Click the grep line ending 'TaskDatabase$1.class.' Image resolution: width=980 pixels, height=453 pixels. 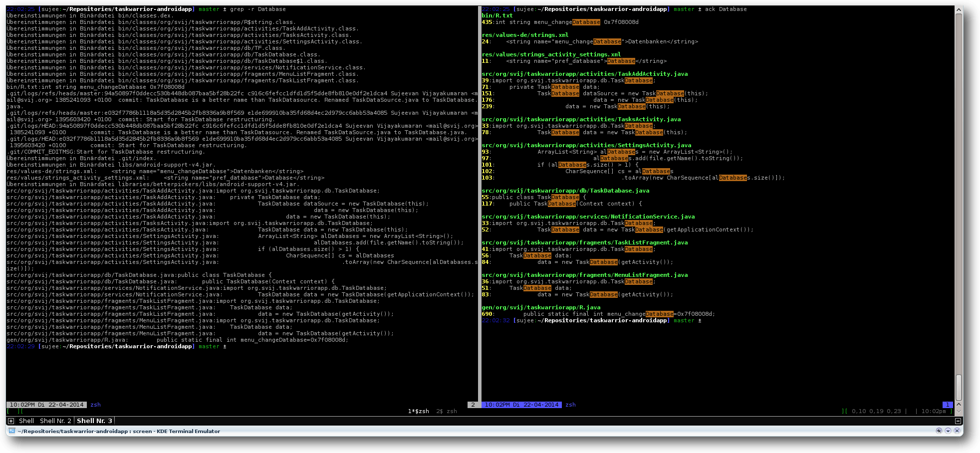click(167, 61)
